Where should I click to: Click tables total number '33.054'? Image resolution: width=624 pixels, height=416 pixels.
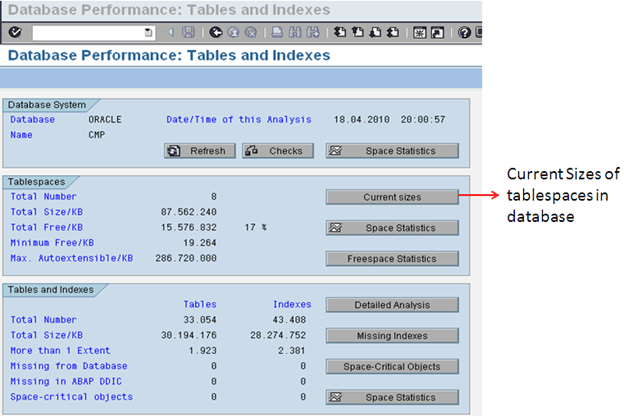pyautogui.click(x=200, y=320)
